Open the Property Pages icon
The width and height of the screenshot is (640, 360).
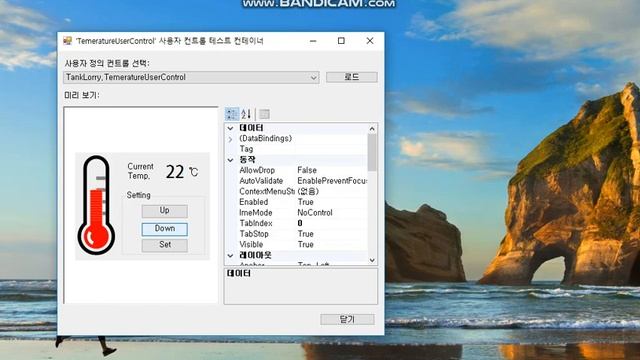pos(264,114)
